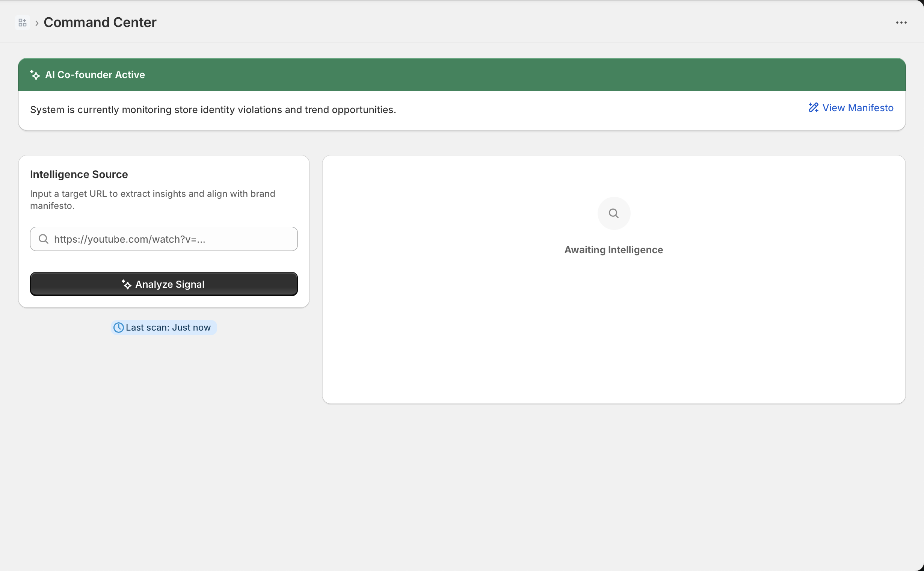
Task: Click the Command Center page title
Action: (100, 23)
